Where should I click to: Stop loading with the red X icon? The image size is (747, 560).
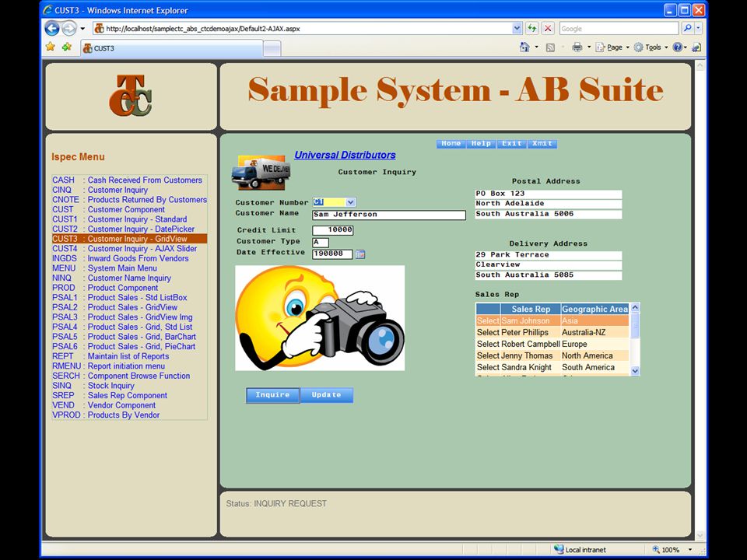(x=548, y=29)
